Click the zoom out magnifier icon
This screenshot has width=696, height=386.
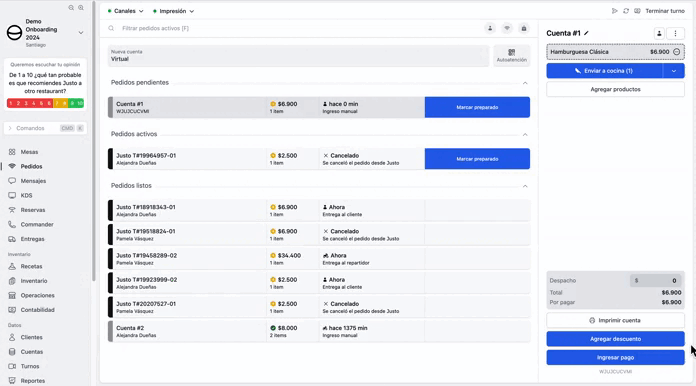pos(71,8)
